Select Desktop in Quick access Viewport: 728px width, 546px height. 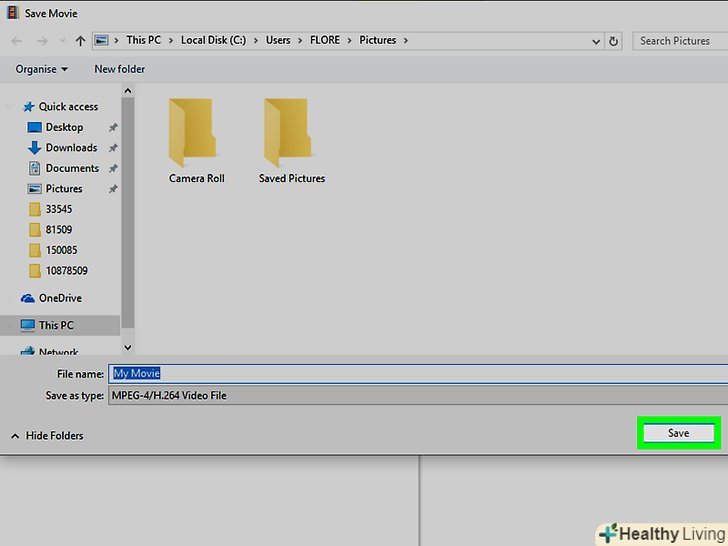click(x=64, y=127)
